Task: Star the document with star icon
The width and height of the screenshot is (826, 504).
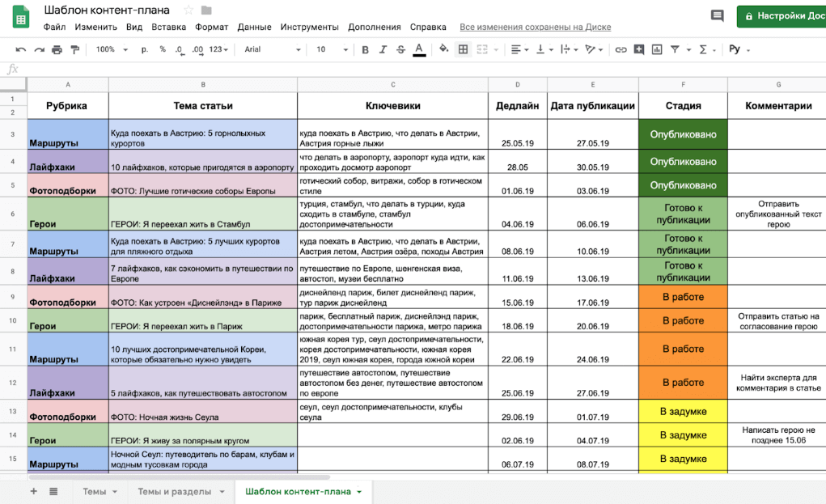Action: pos(188,11)
